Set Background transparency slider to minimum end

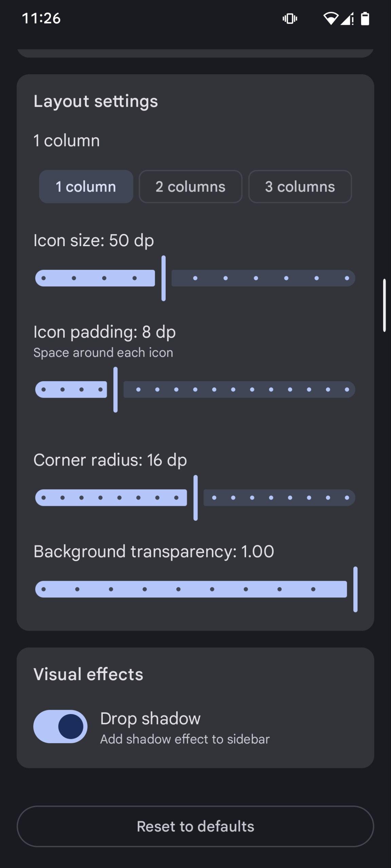[43, 589]
